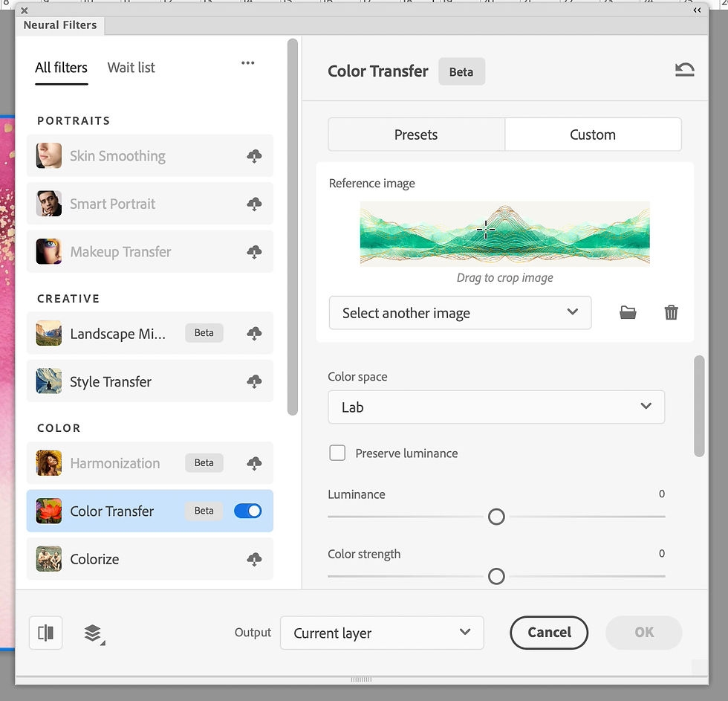This screenshot has width=728, height=701.
Task: Download the Style Transfer filter cloud icon
Action: [x=254, y=381]
